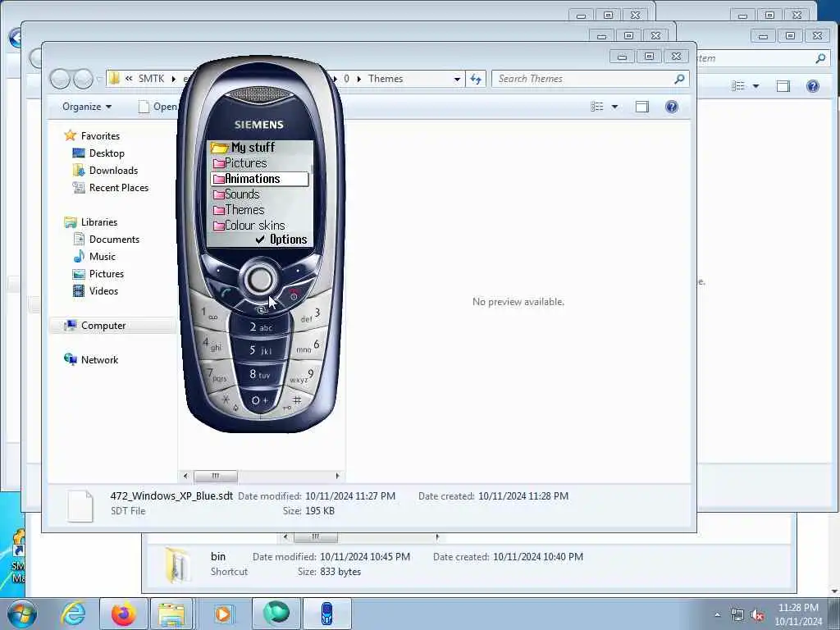Select Computer in the navigation pane
Screen dimensions: 840x630
pos(103,326)
